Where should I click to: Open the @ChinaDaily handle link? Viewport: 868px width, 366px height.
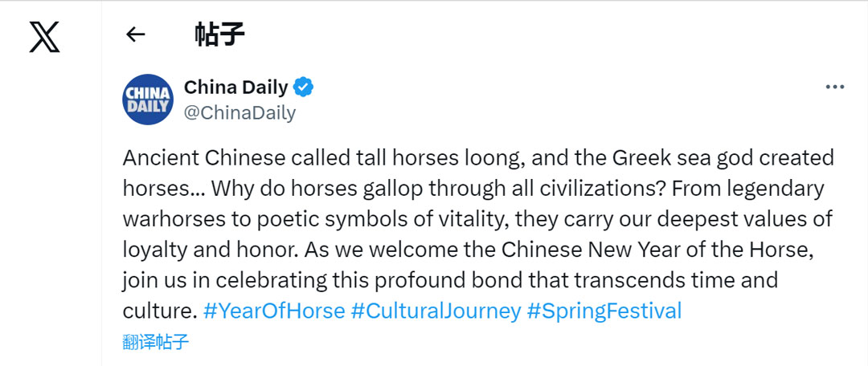pos(240,112)
